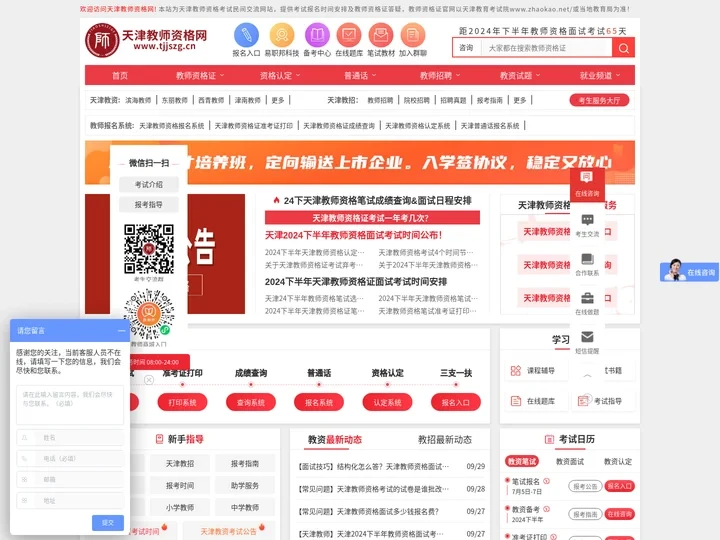Click the info icon beside 教资备考
Viewport: 720px width, 540px height.
546,509
